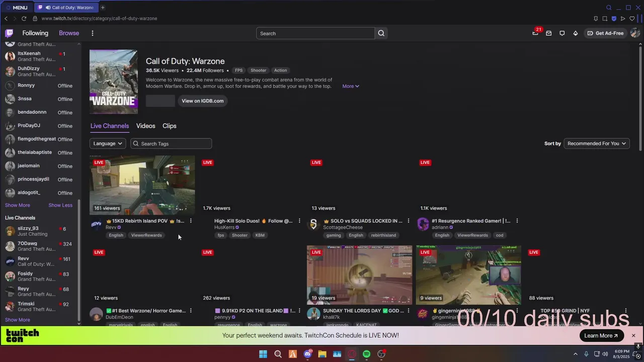Open the browser MENU dropdown
The image size is (644, 362).
tap(17, 8)
